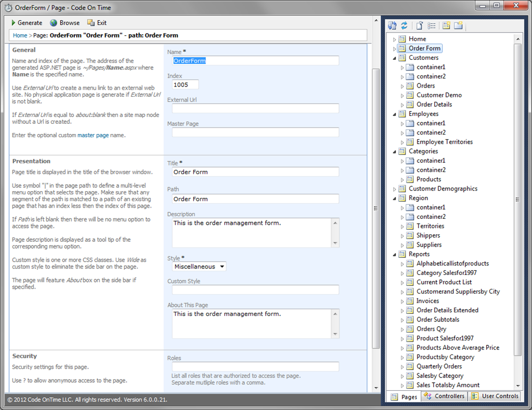Open the Style dropdown showing Miscellaneous
Screen dimensions: 532x410
[199, 266]
